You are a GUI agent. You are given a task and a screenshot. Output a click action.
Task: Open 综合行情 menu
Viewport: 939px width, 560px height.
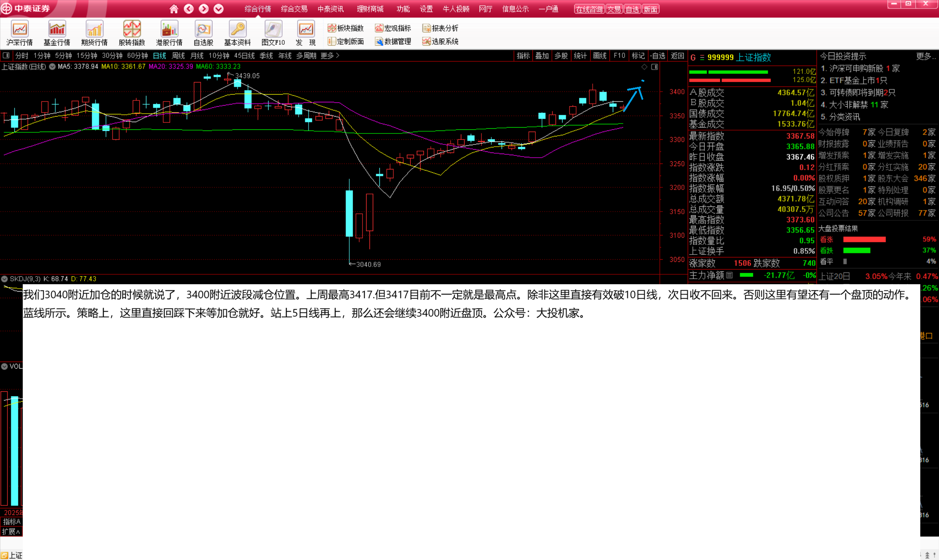pos(258,9)
